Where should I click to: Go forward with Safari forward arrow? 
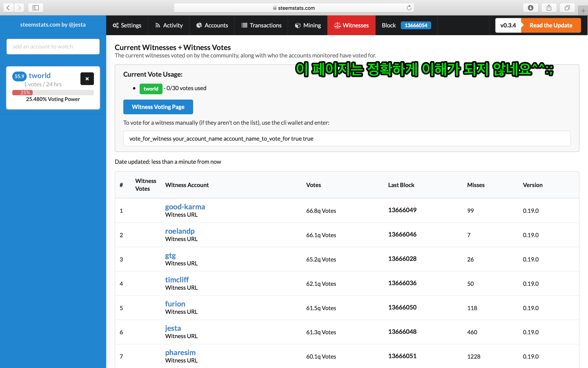tap(19, 8)
